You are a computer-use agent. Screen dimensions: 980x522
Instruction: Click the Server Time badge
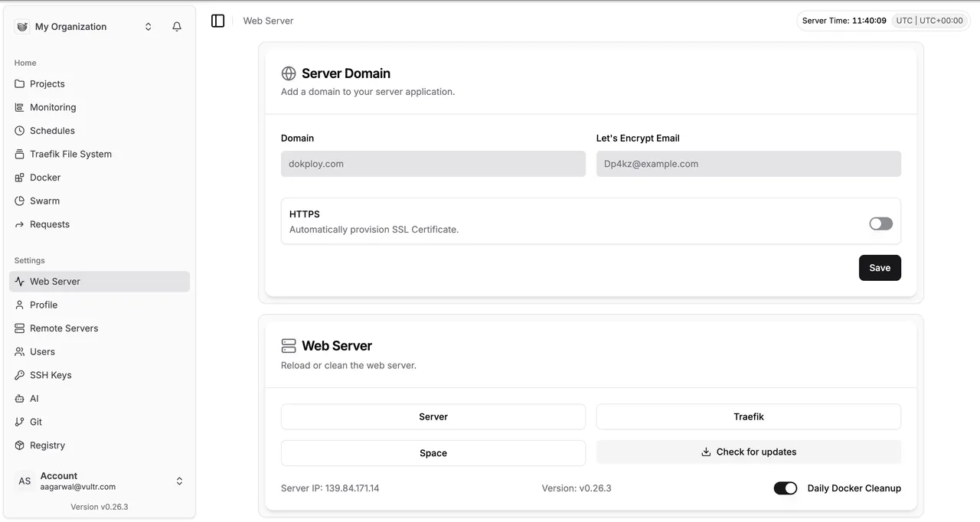[x=884, y=21]
